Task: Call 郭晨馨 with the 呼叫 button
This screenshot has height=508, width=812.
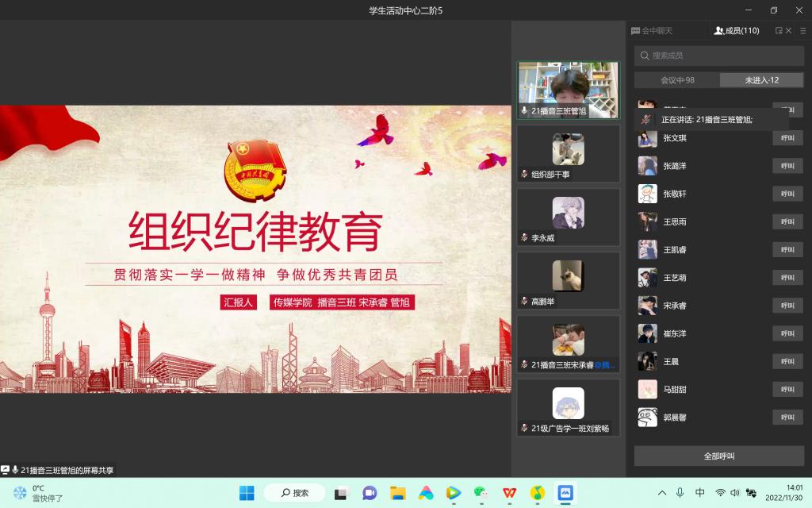Action: tap(787, 418)
